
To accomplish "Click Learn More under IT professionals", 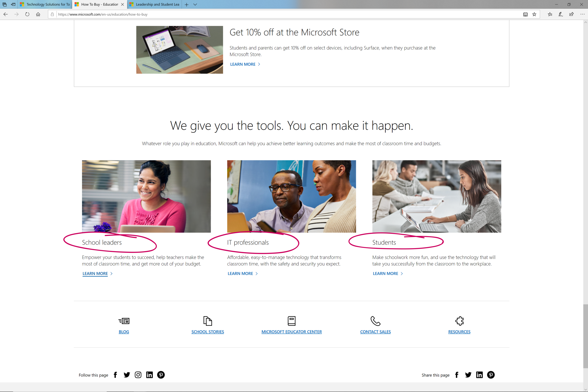I will click(x=242, y=273).
